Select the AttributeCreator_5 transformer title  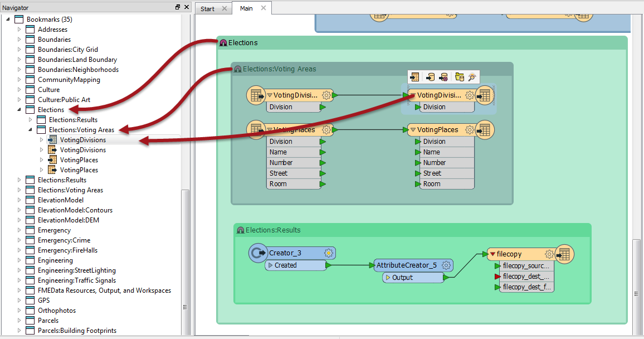click(x=407, y=265)
